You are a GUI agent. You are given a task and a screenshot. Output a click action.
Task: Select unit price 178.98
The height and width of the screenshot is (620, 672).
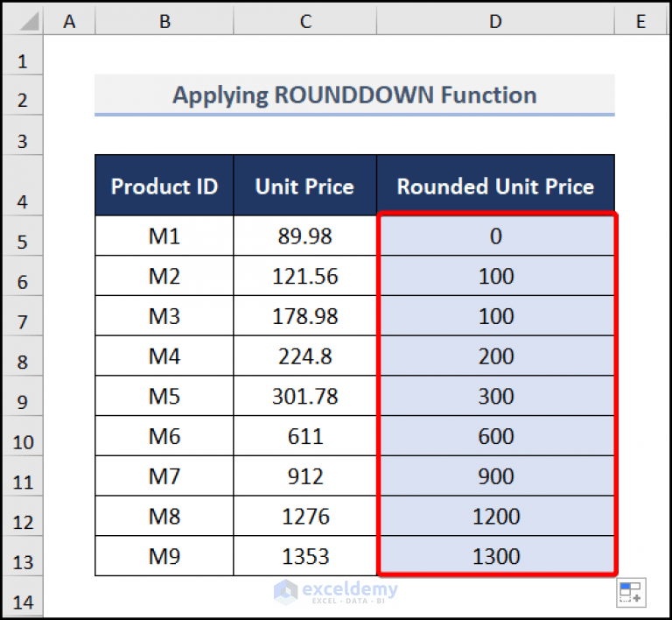coord(305,315)
